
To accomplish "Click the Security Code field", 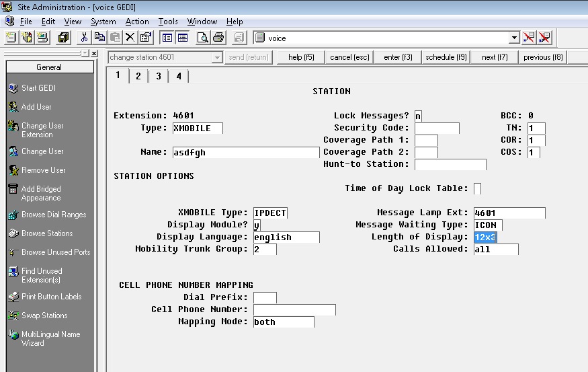I will [x=437, y=128].
